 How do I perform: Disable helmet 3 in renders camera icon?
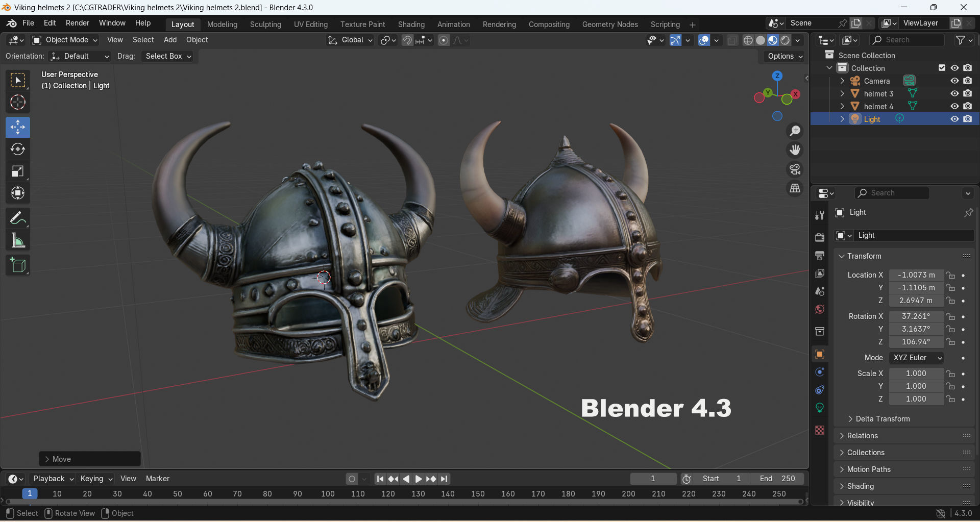(968, 93)
